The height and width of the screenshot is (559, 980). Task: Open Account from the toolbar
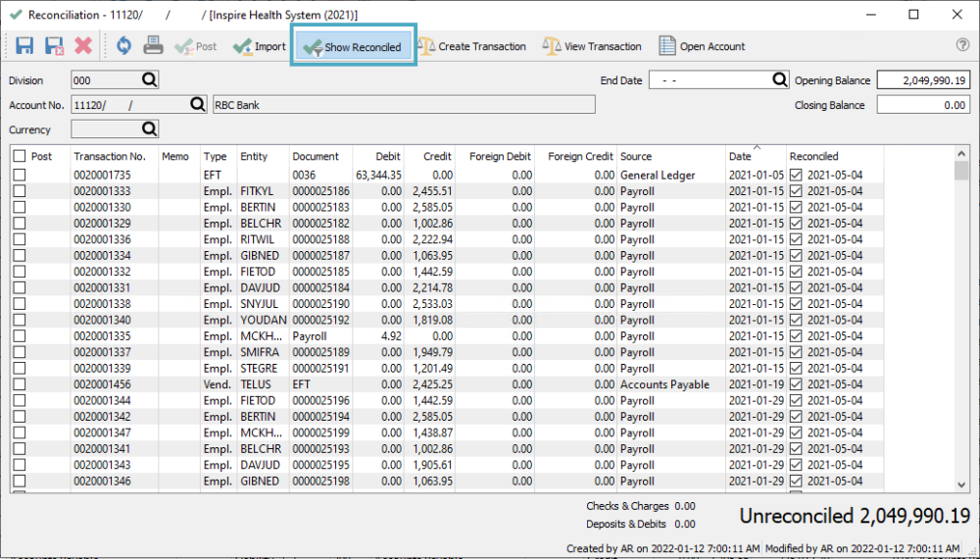(x=702, y=46)
